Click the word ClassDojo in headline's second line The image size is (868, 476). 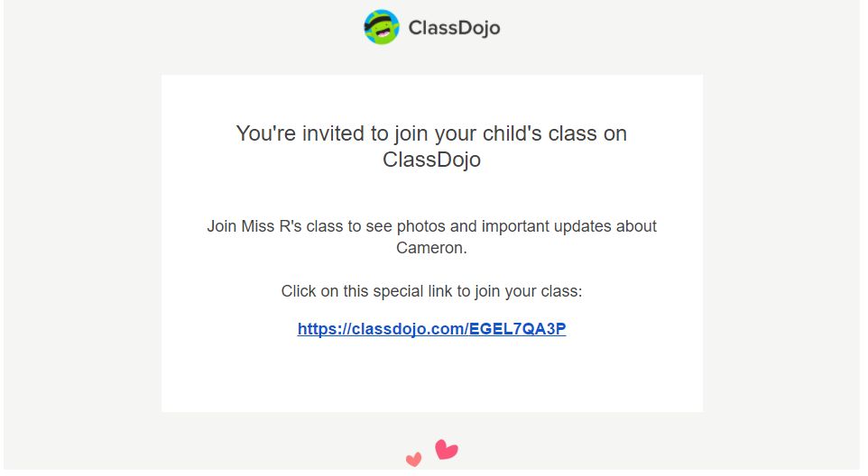[x=432, y=160]
